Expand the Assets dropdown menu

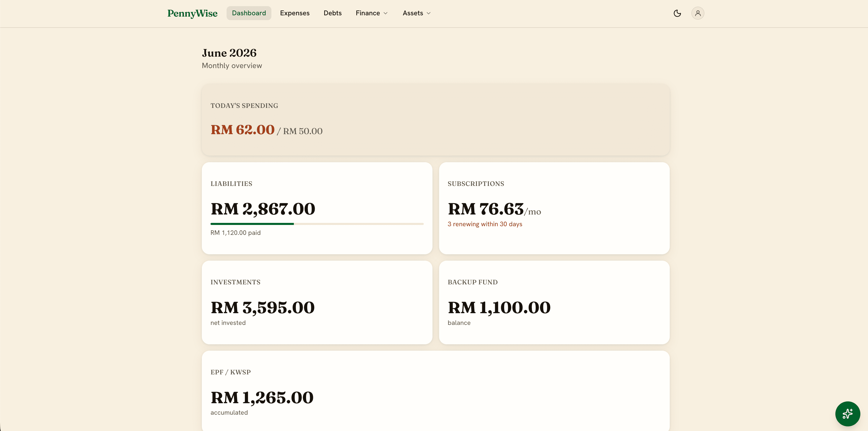[416, 13]
